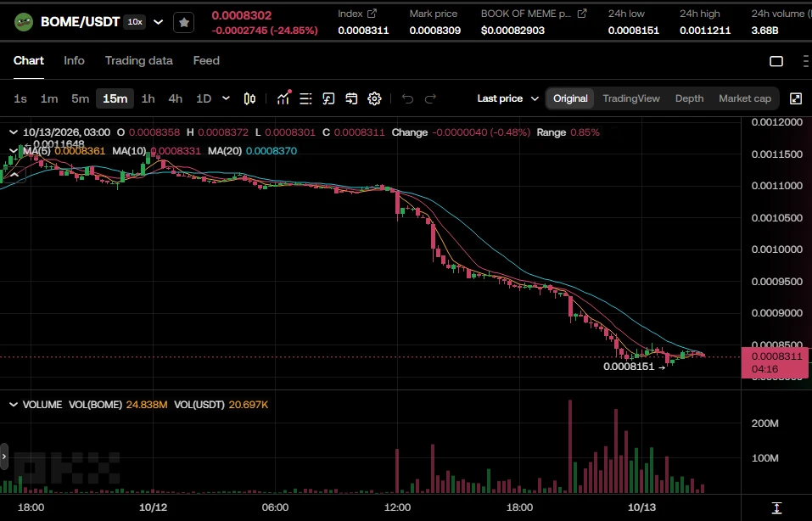Select the 1h timeframe
Screen dimensions: 812x521
click(148, 98)
